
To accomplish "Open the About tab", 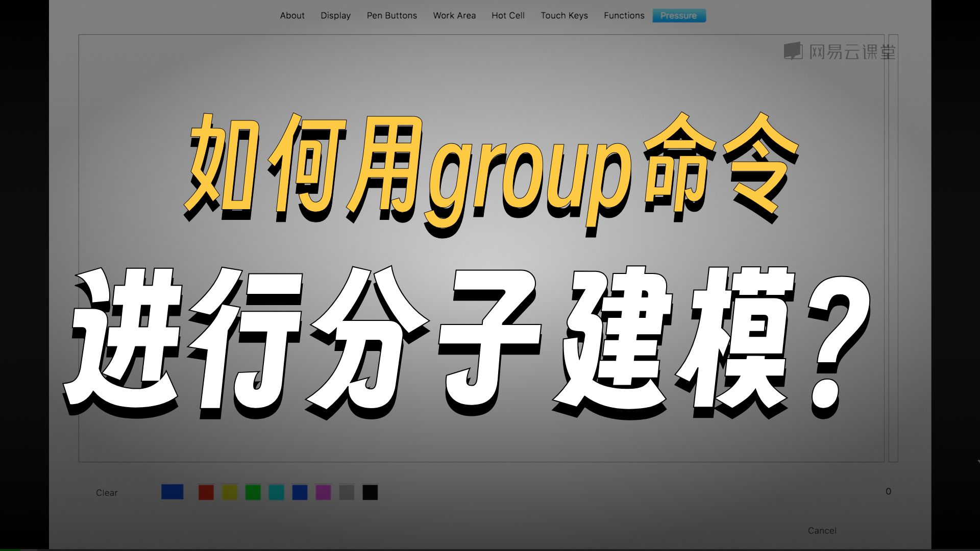I will [x=292, y=16].
